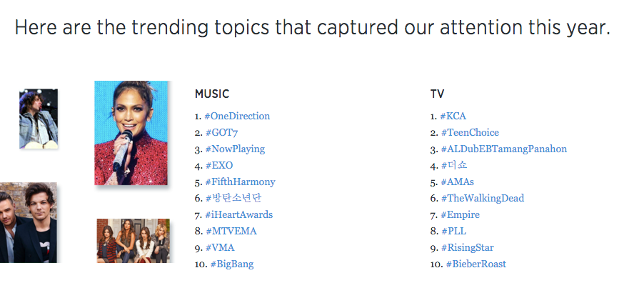Select the #BieberRoast link
The height and width of the screenshot is (303, 644).
(476, 264)
